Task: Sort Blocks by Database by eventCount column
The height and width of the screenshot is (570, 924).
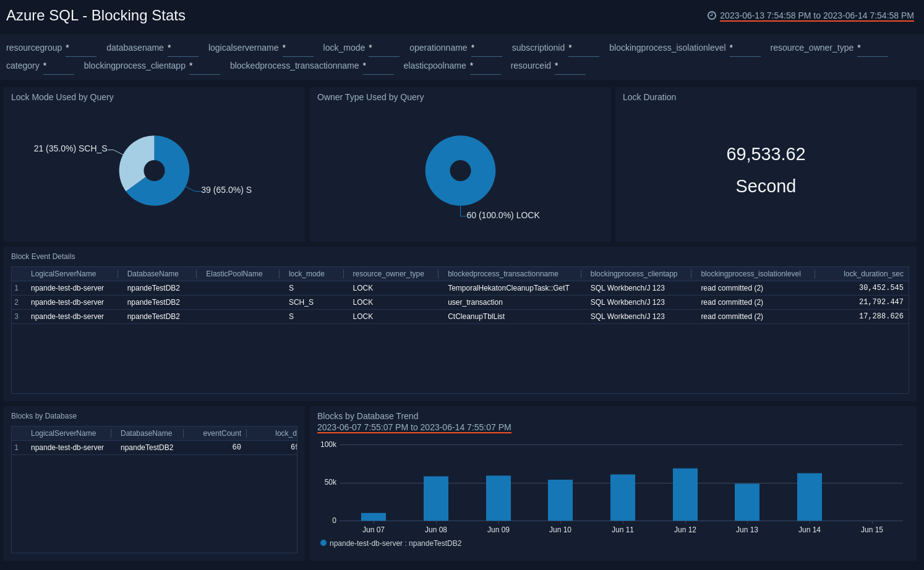Action: (x=222, y=433)
